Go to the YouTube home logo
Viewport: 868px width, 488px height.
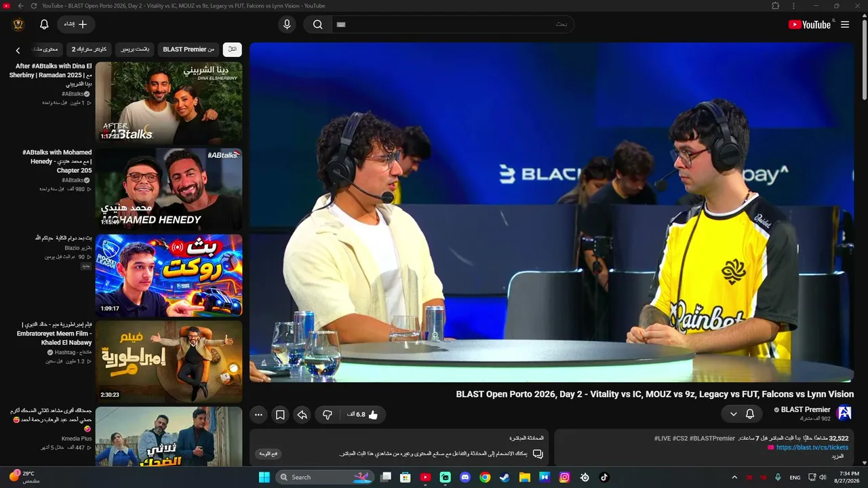[x=809, y=24]
